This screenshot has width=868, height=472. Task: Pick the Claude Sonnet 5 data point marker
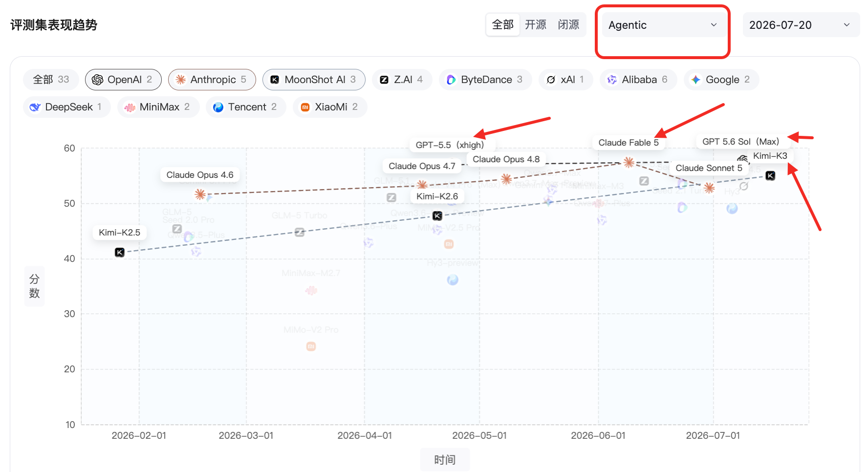click(709, 188)
